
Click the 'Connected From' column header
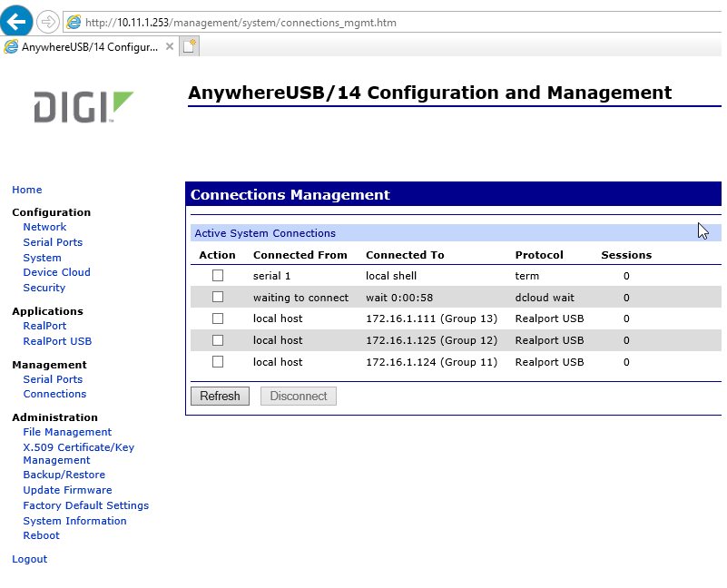click(300, 255)
